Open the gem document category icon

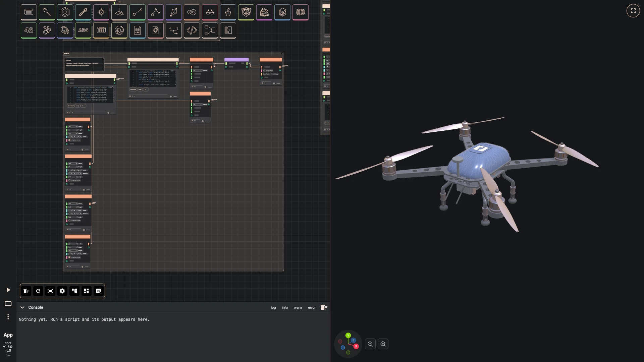tap(156, 31)
